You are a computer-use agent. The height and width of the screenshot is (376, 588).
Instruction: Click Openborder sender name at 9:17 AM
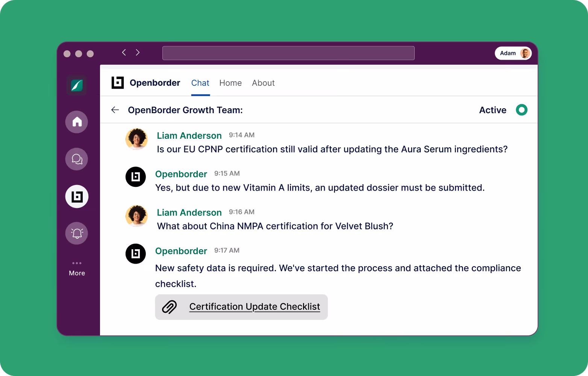(181, 251)
